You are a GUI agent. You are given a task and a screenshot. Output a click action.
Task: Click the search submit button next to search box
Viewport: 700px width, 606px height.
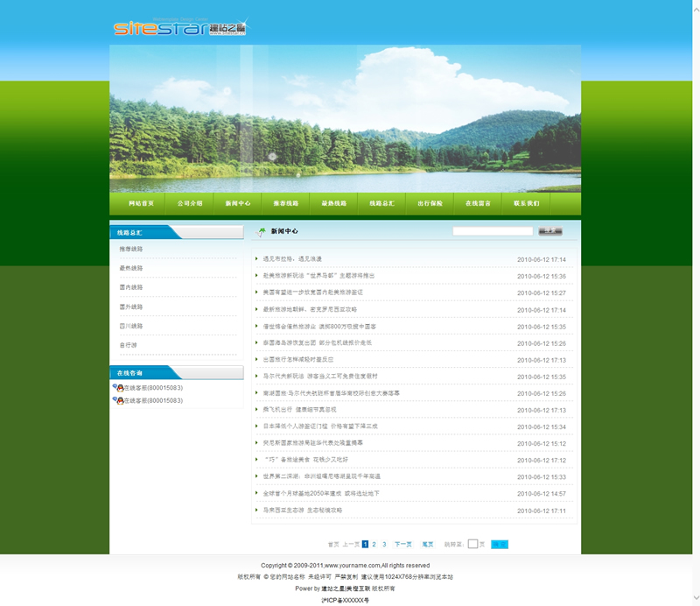pyautogui.click(x=549, y=231)
